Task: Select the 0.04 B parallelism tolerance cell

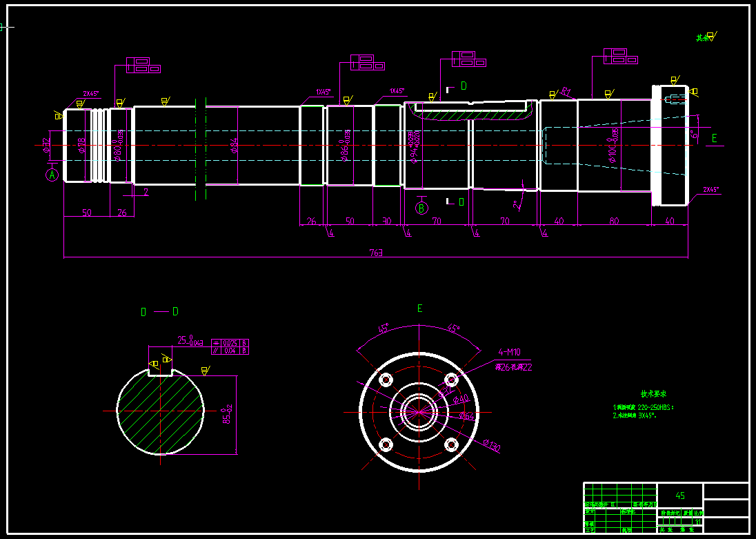Action: [230, 351]
